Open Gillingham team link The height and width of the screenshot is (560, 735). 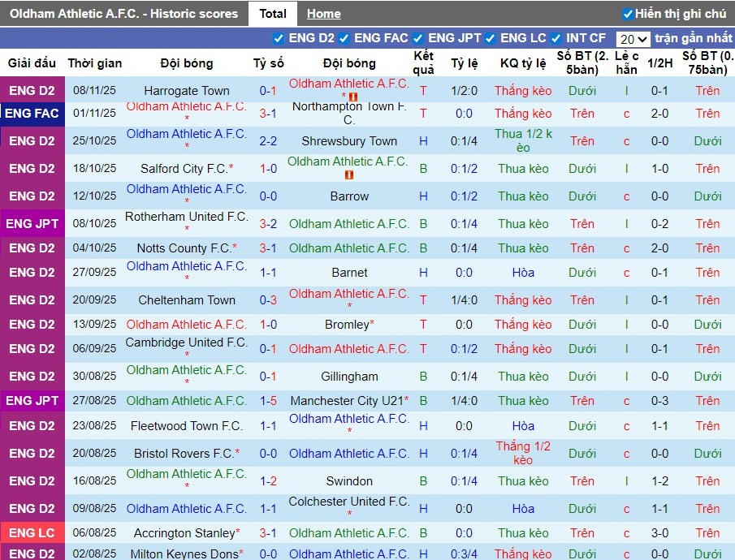click(x=349, y=377)
